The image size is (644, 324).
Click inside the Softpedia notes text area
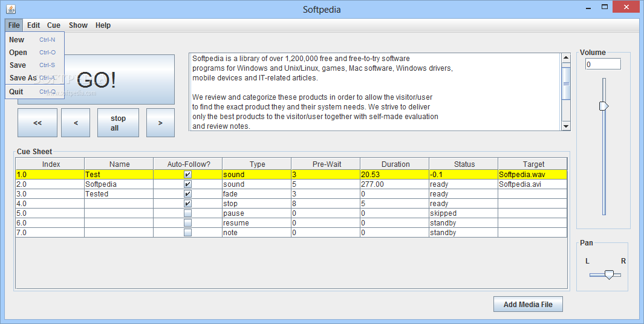(x=375, y=92)
